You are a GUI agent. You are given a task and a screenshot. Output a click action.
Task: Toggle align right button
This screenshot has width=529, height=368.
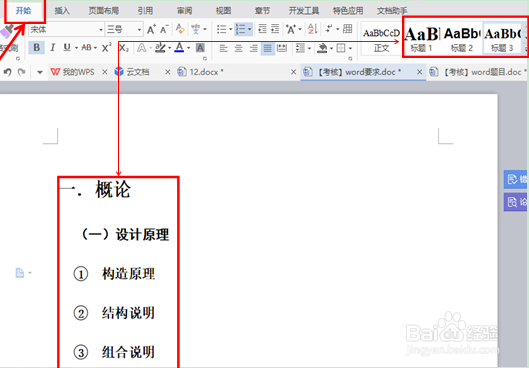point(254,48)
